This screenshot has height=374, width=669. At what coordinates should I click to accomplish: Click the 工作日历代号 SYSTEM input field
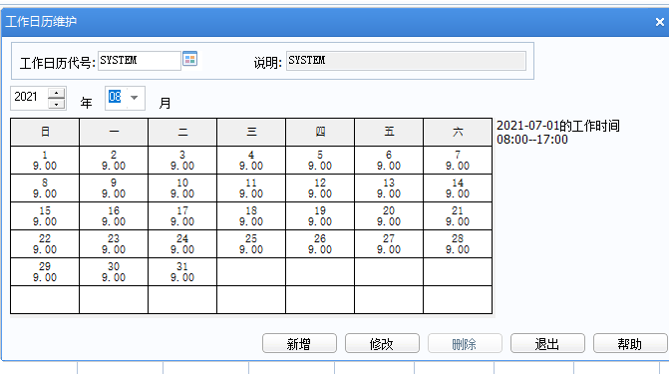[139, 61]
